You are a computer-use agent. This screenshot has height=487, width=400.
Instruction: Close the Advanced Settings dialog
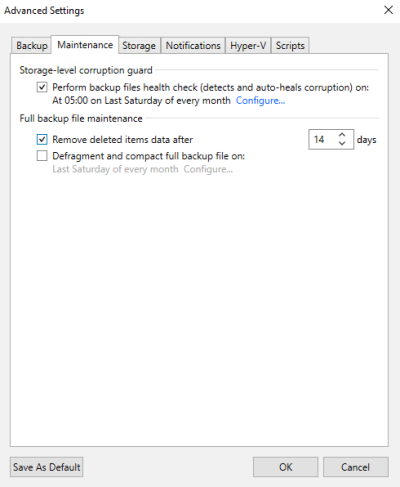388,10
